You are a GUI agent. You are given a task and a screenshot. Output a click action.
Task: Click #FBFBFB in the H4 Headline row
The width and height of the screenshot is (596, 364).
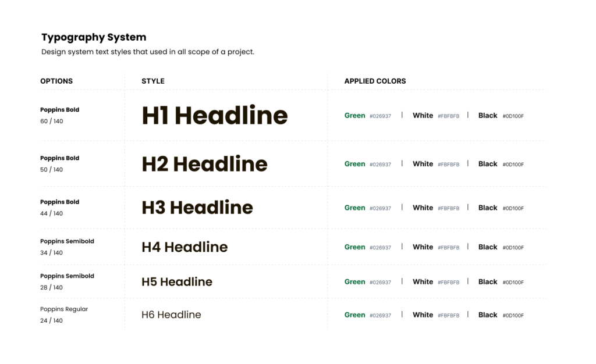[449, 248]
